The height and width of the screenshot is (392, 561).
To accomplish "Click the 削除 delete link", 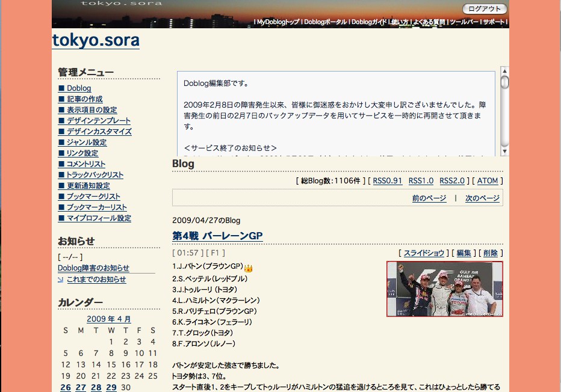I will click(491, 253).
